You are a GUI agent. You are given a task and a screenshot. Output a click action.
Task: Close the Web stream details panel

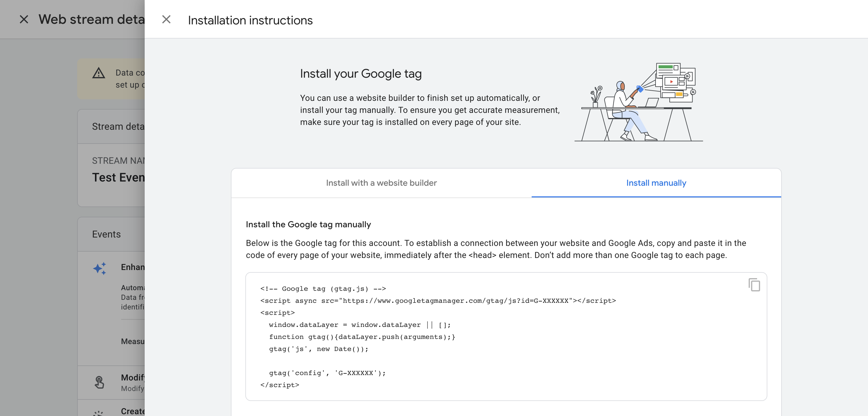[24, 20]
